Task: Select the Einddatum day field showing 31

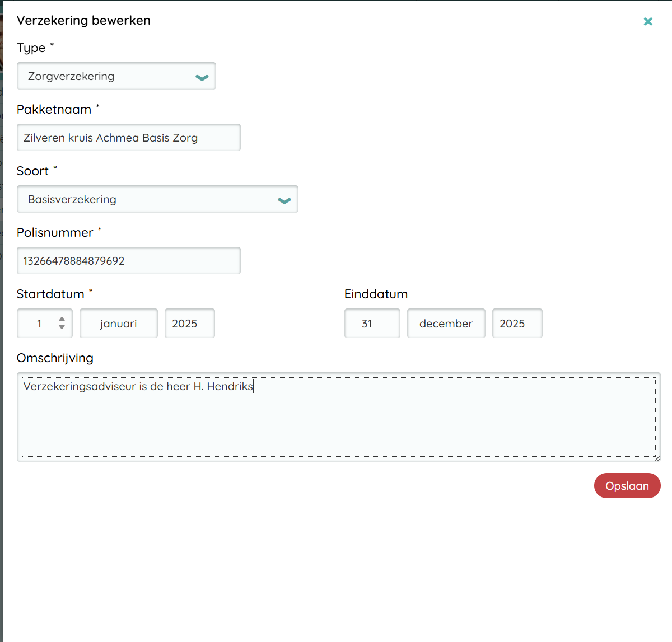Action: pyautogui.click(x=372, y=324)
